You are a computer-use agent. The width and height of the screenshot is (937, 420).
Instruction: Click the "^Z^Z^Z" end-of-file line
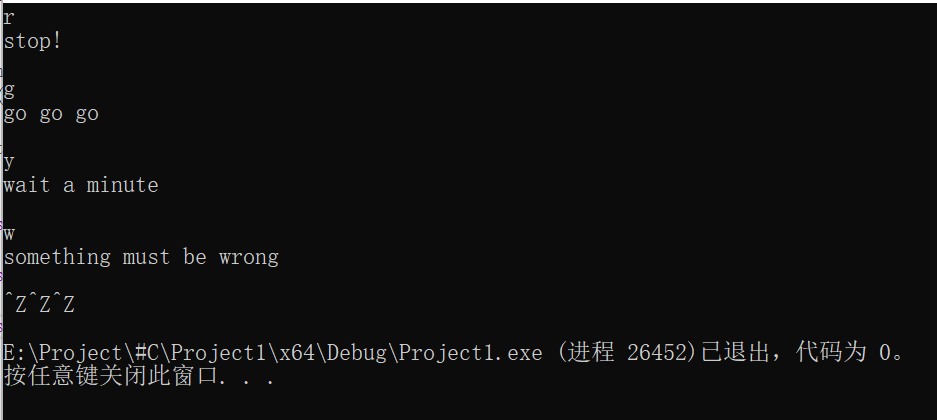(39, 305)
